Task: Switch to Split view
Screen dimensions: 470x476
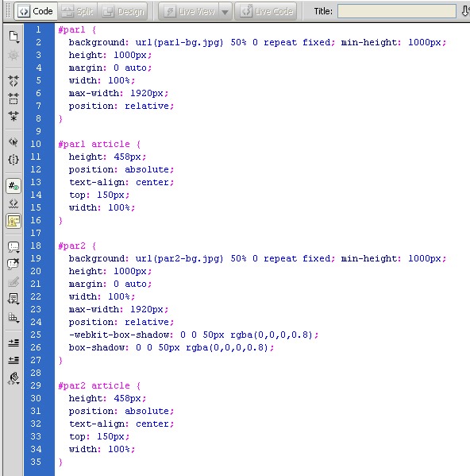Action: point(77,12)
